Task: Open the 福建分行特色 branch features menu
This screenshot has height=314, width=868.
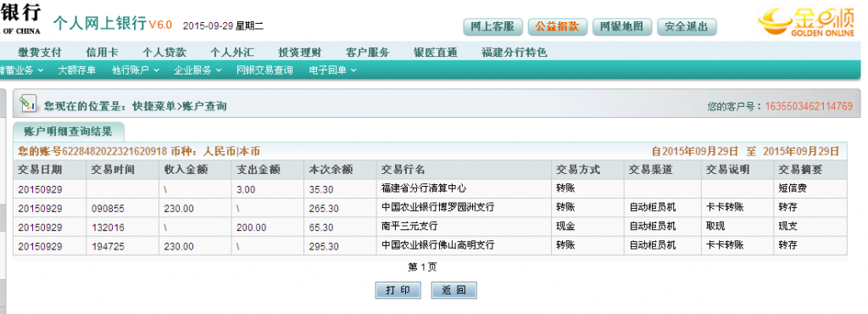Action: point(515,53)
